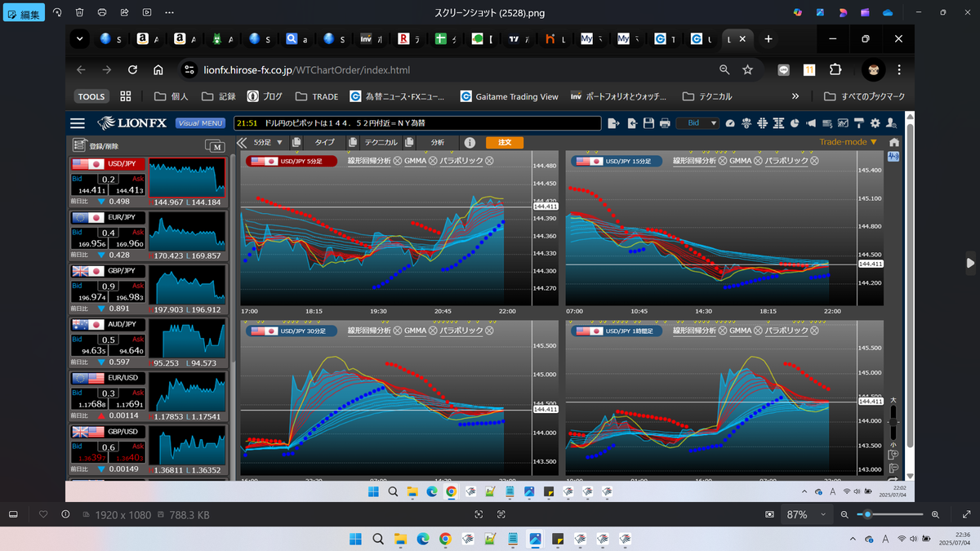Click the paint roller theme icon
The height and width of the screenshot is (551, 980).
click(858, 123)
